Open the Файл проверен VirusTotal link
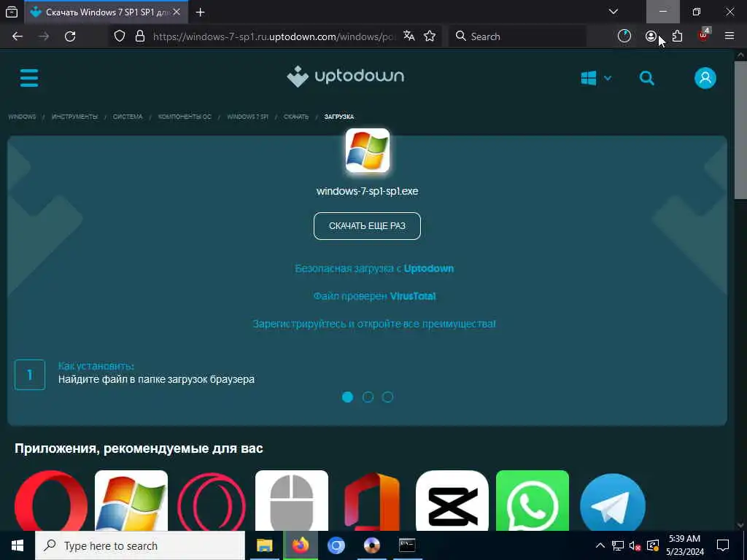747x560 pixels. coord(374,296)
